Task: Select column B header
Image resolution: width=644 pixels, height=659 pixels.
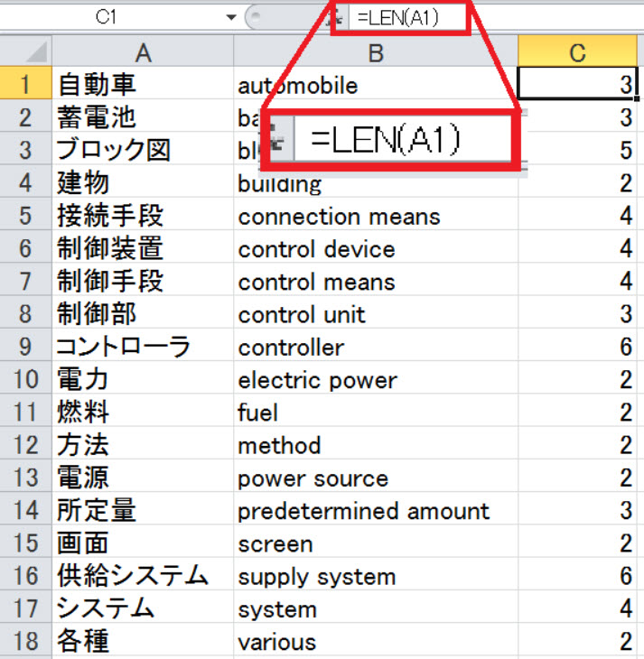Action: click(375, 53)
